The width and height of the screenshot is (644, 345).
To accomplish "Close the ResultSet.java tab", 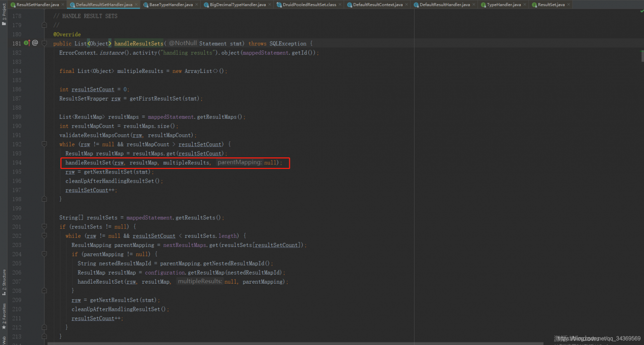I will (x=569, y=5).
